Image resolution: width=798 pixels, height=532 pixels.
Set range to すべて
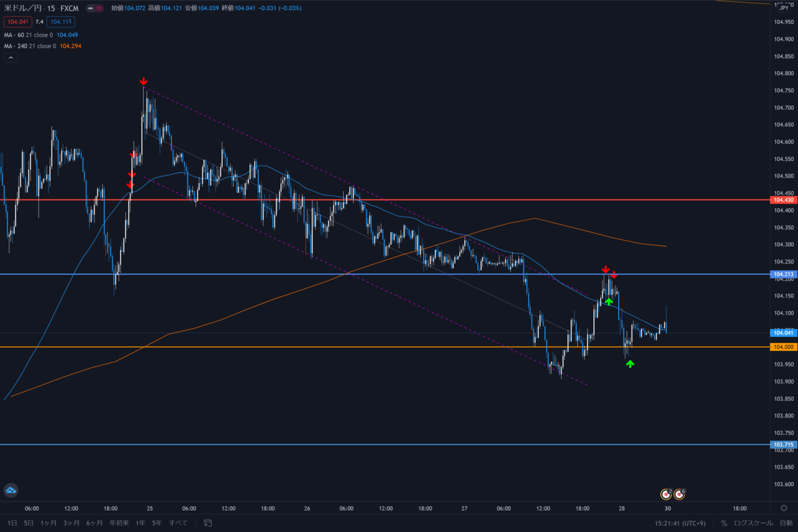(179, 523)
